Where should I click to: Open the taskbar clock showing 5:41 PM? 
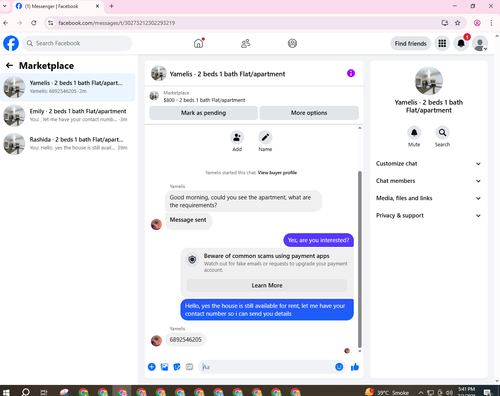[x=466, y=392]
